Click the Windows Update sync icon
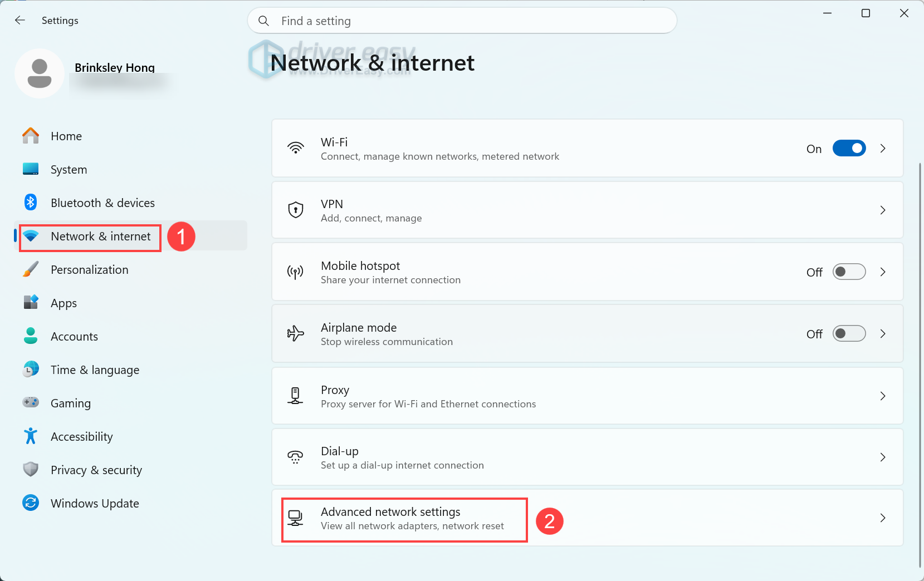 [x=31, y=503]
